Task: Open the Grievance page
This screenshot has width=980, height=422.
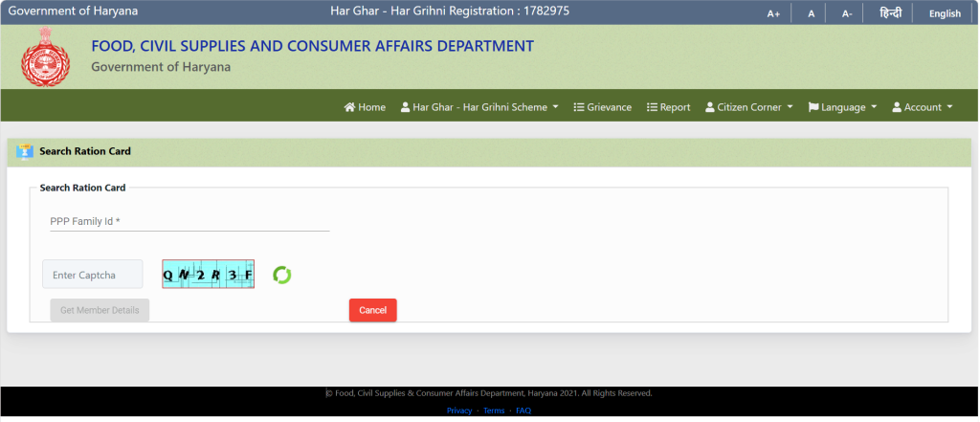Action: [603, 107]
